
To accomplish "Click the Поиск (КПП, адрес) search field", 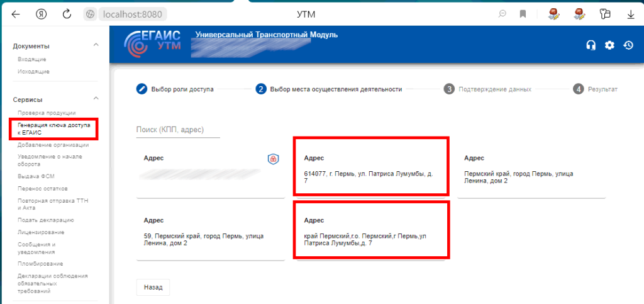I will [x=177, y=130].
